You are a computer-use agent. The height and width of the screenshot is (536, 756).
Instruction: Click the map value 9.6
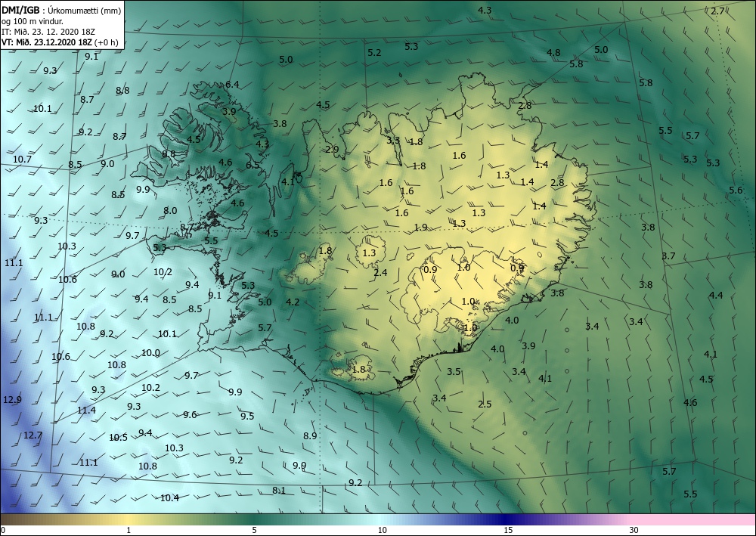tap(190, 414)
